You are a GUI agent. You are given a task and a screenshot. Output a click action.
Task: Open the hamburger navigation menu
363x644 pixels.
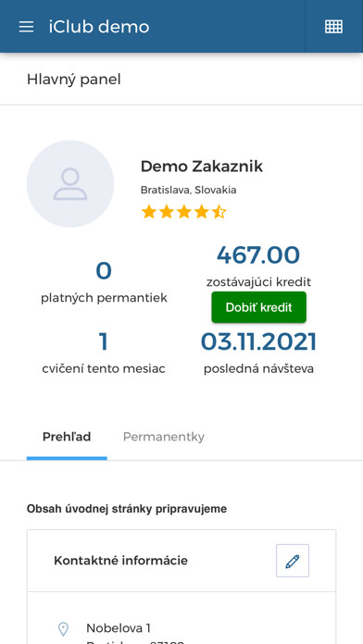tap(26, 27)
